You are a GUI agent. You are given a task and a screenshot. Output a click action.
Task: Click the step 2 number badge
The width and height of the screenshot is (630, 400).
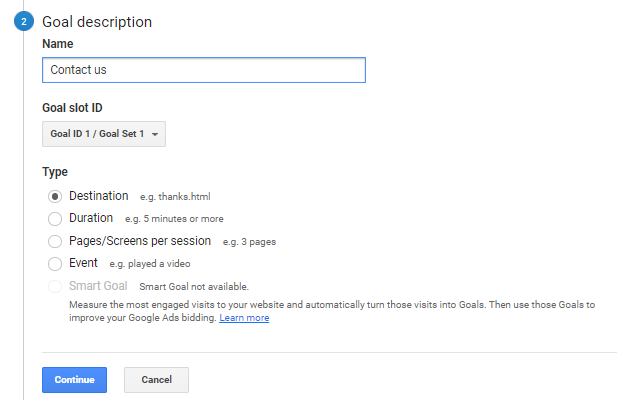22,21
